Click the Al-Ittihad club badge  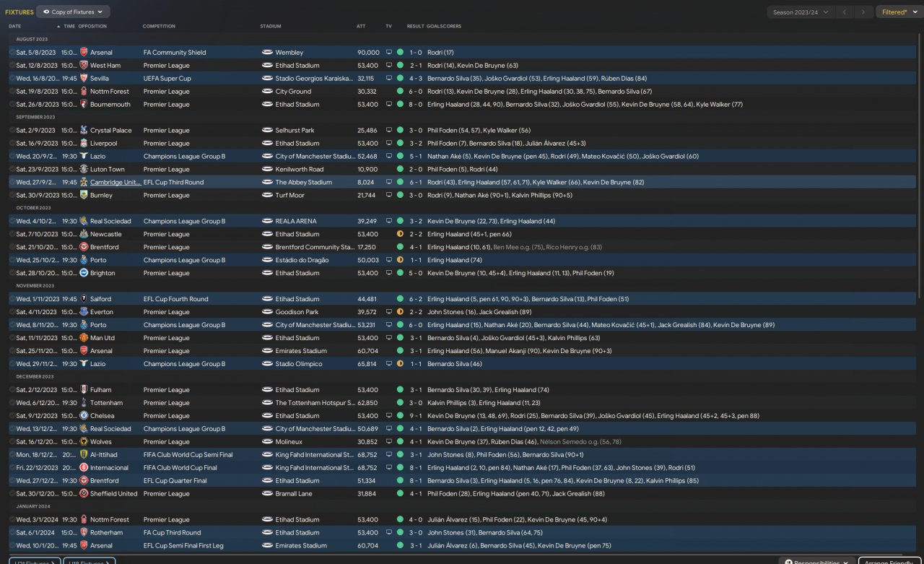84,456
